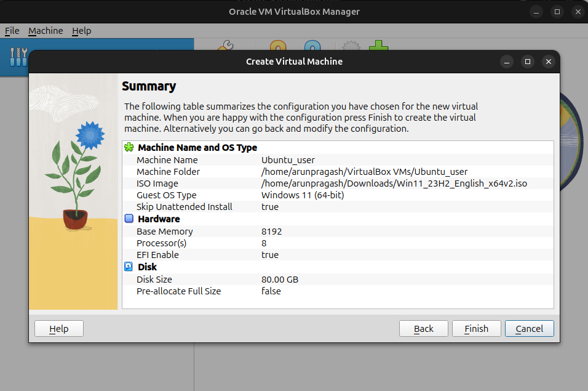Click the blue chip Hardware section icon
Screen dimensions: 588x391
[x=129, y=219]
